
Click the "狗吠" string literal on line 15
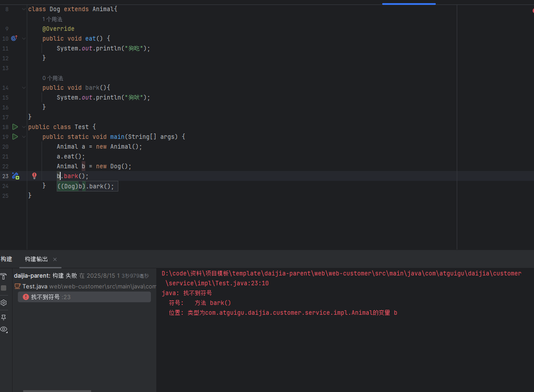click(134, 97)
